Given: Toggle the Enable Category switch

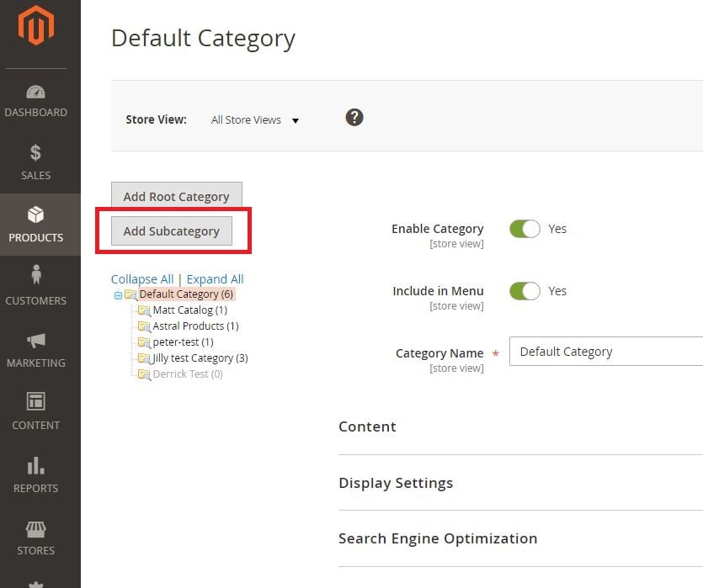Looking at the screenshot, I should [x=525, y=229].
